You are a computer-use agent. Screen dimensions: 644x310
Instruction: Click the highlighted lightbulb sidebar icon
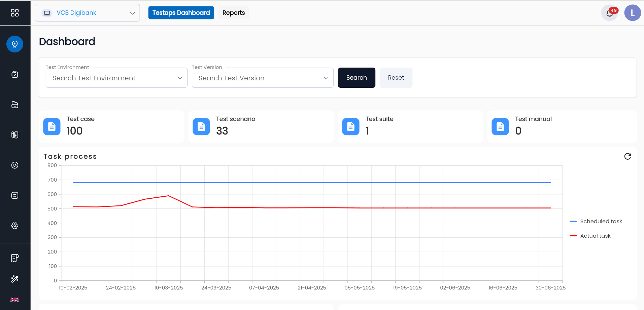15,44
